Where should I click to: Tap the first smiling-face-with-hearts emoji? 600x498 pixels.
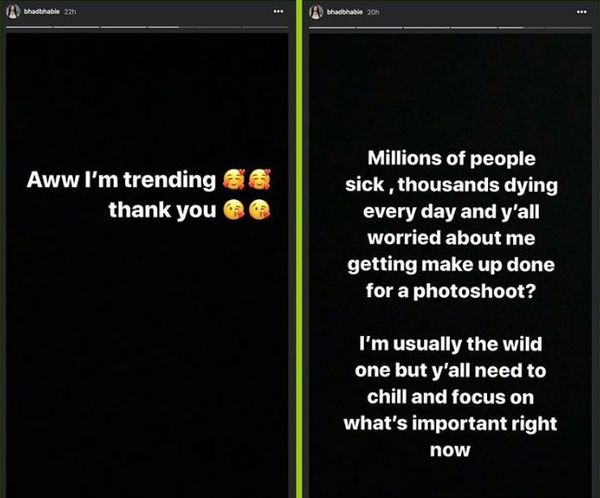[234, 179]
